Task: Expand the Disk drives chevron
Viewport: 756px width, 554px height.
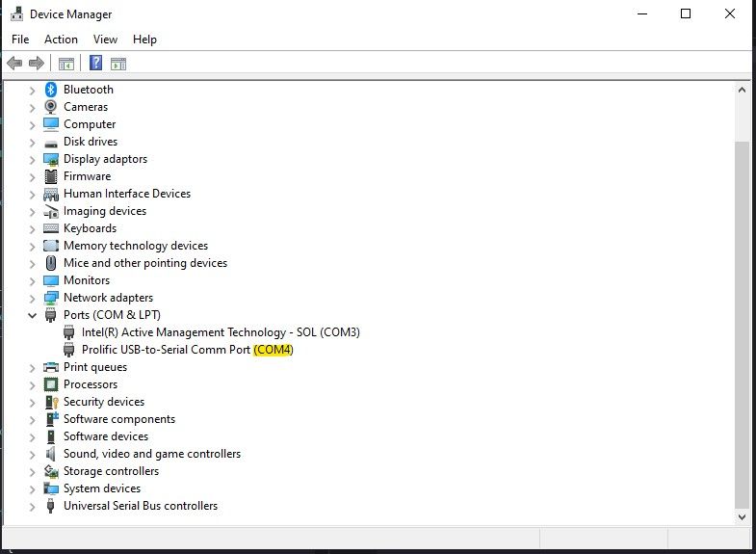Action: [x=32, y=143]
